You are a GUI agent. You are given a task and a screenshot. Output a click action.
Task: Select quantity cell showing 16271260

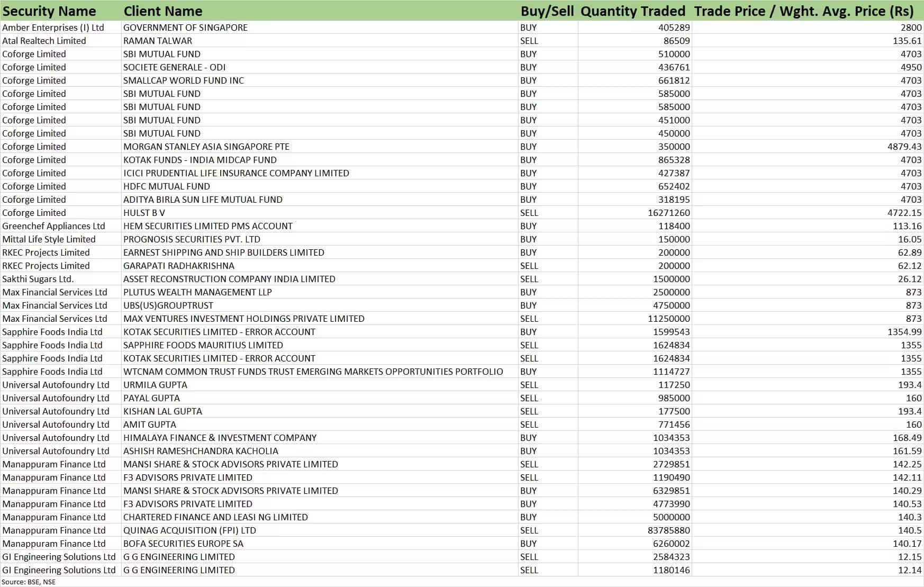(668, 213)
